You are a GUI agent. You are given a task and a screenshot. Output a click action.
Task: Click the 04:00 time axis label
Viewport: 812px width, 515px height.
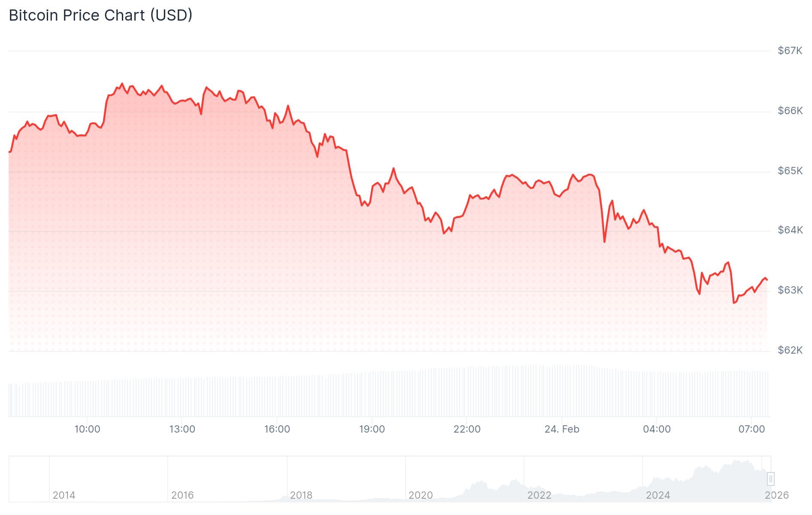click(x=657, y=429)
